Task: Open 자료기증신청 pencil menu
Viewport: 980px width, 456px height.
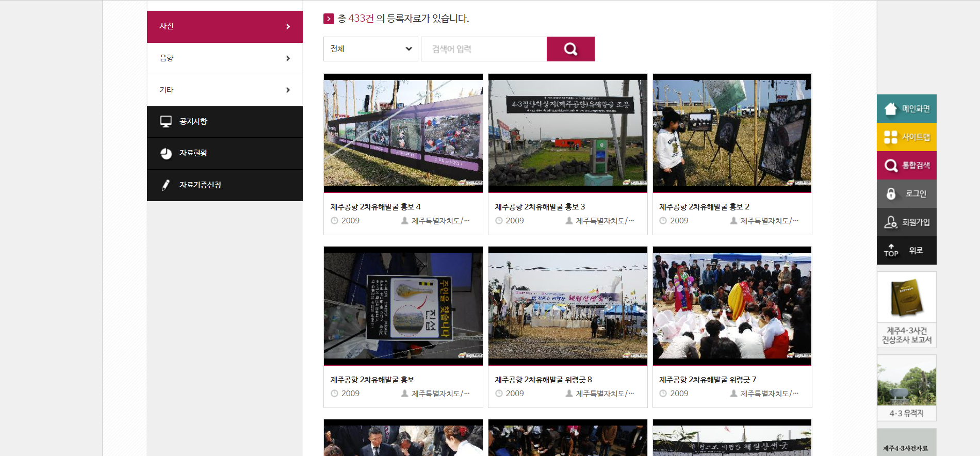Action: coord(166,185)
